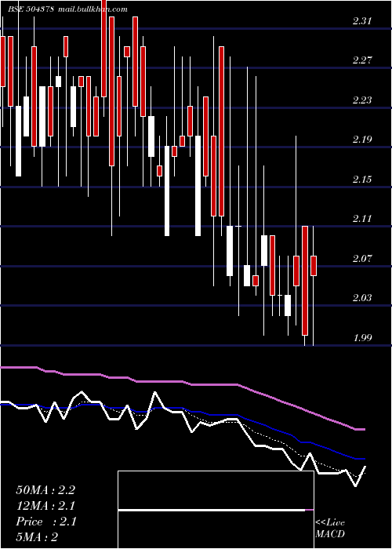Click the 2.11 price axis label
This screenshot has height=549, width=392.
click(x=361, y=219)
